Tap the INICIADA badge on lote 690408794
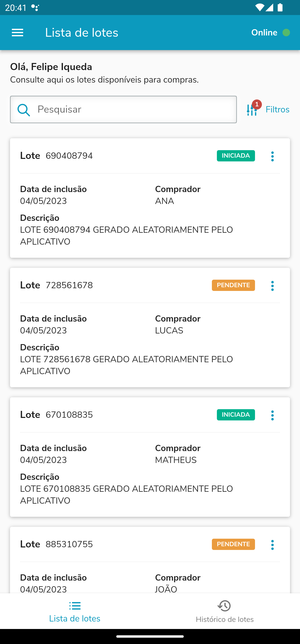Viewport: 300px width, 644px height. pos(236,156)
